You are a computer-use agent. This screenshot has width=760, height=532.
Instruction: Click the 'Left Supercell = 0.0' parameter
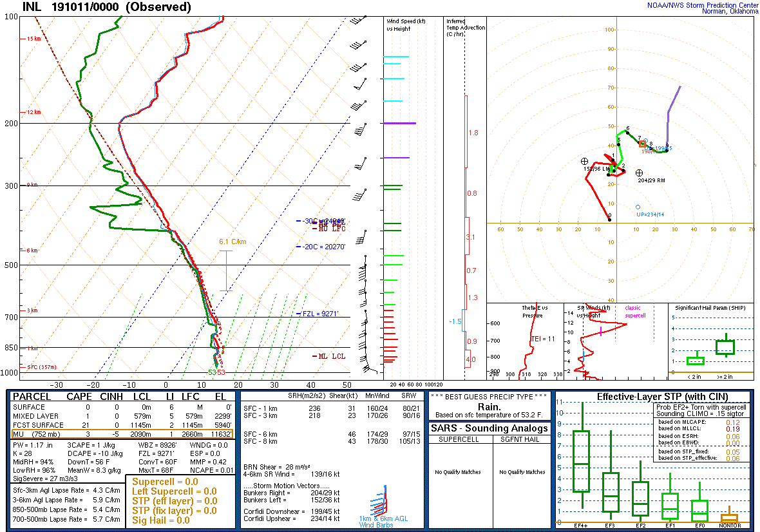point(174,491)
